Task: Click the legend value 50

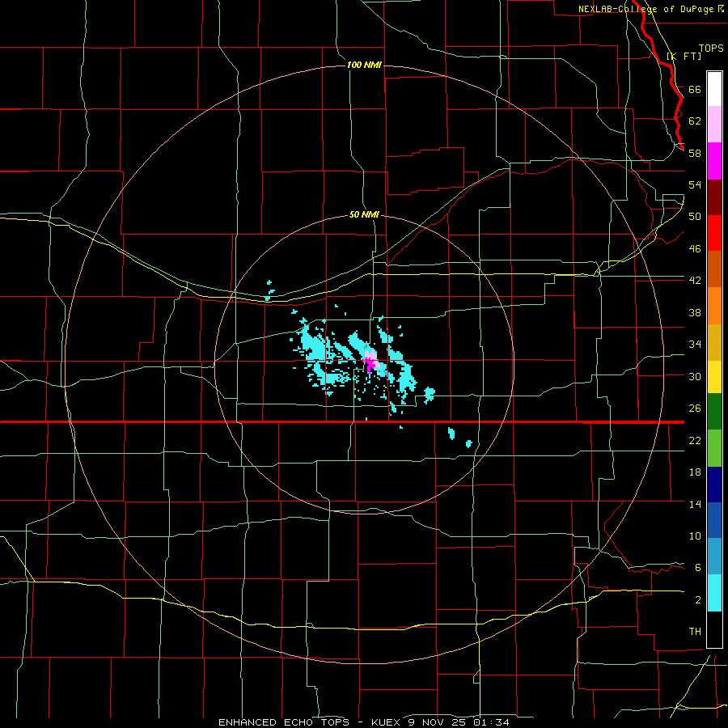Action: 695,217
